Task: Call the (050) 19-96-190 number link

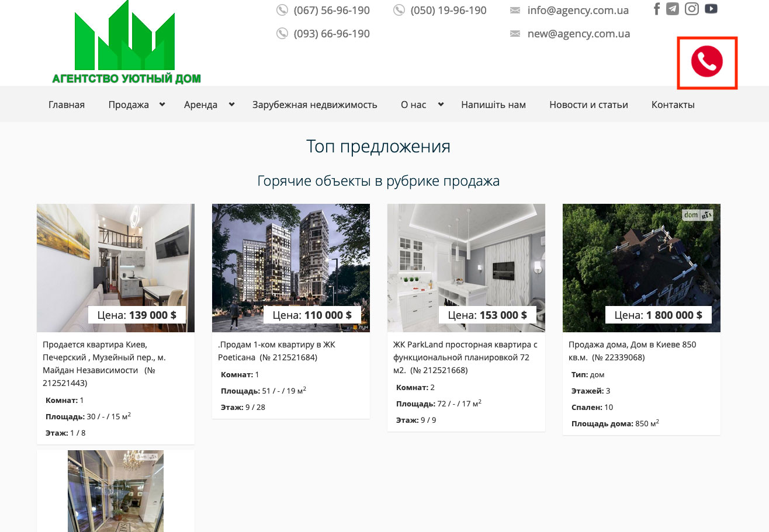Action: coord(448,11)
